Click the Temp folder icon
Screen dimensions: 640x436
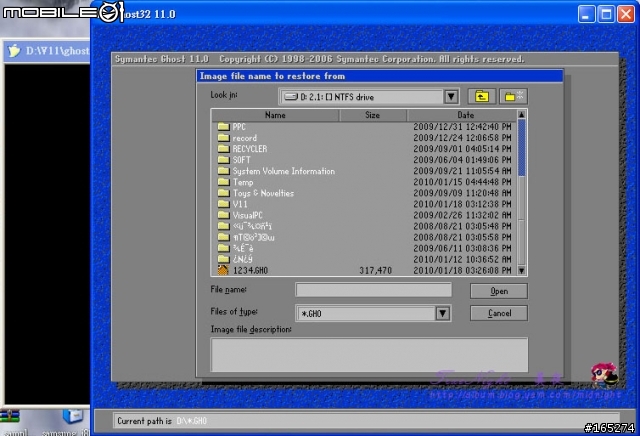point(223,182)
